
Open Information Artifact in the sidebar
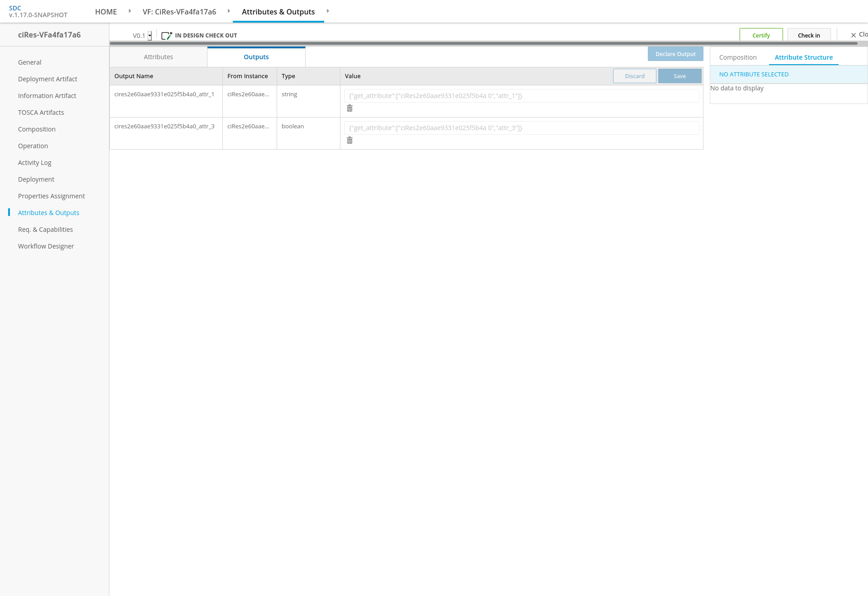click(x=47, y=96)
